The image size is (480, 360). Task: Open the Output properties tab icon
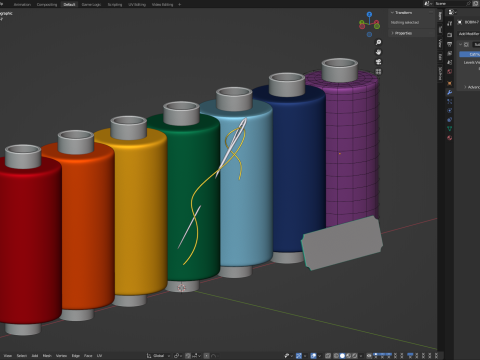(449, 44)
